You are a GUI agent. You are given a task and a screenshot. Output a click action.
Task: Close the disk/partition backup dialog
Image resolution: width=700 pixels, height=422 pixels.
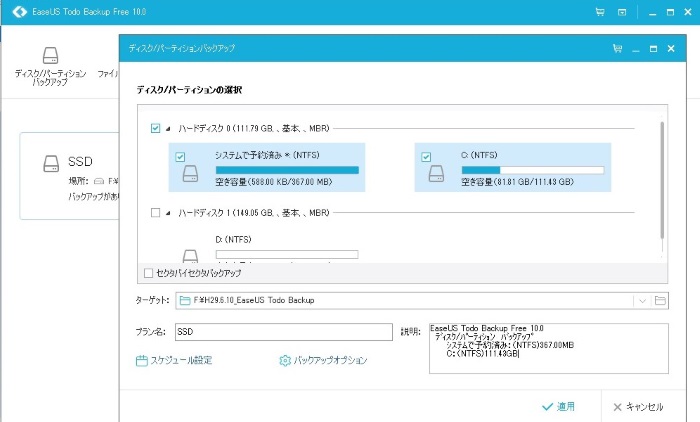pyautogui.click(x=671, y=48)
